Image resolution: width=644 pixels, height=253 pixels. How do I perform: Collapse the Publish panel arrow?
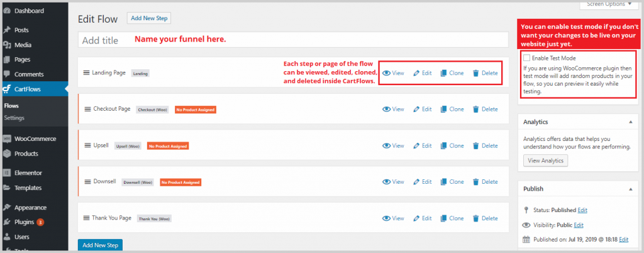[x=630, y=189]
